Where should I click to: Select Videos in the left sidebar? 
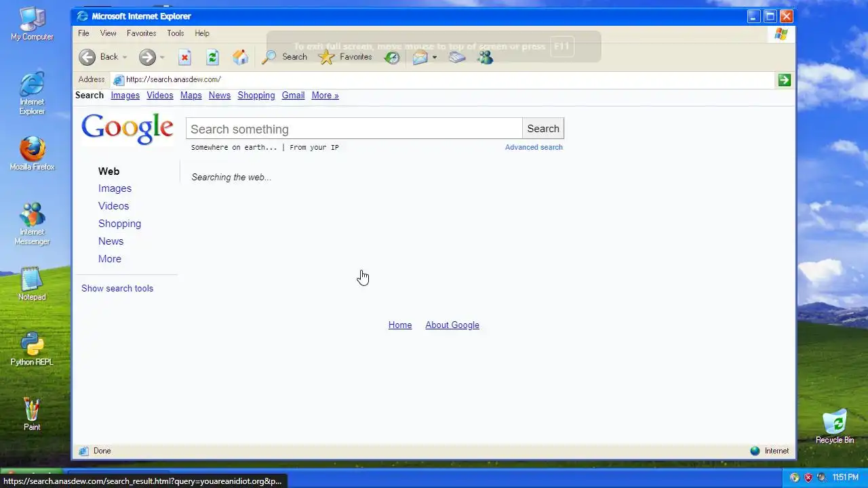pyautogui.click(x=113, y=206)
